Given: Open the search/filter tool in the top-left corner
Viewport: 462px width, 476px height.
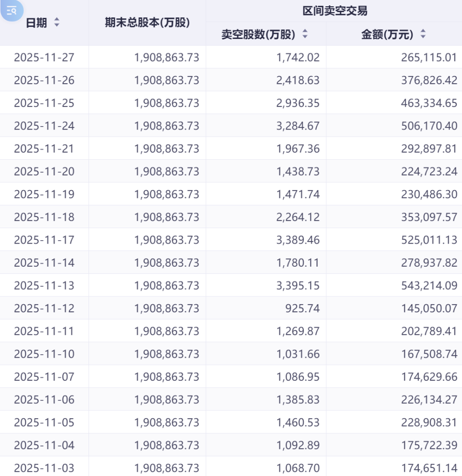Looking at the screenshot, I should tap(11, 11).
